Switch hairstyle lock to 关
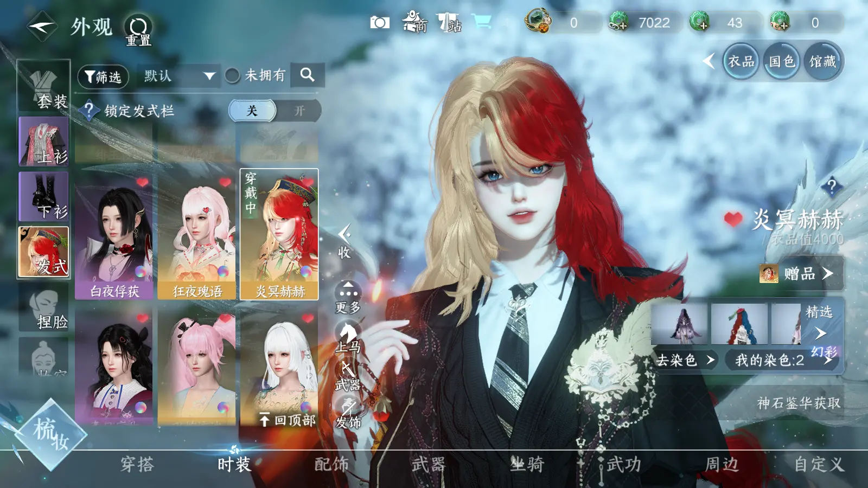Screen dimensions: 868x488 coord(252,111)
